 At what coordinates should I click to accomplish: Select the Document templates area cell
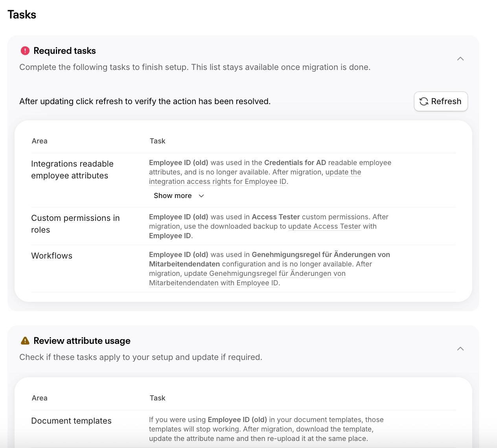point(72,421)
